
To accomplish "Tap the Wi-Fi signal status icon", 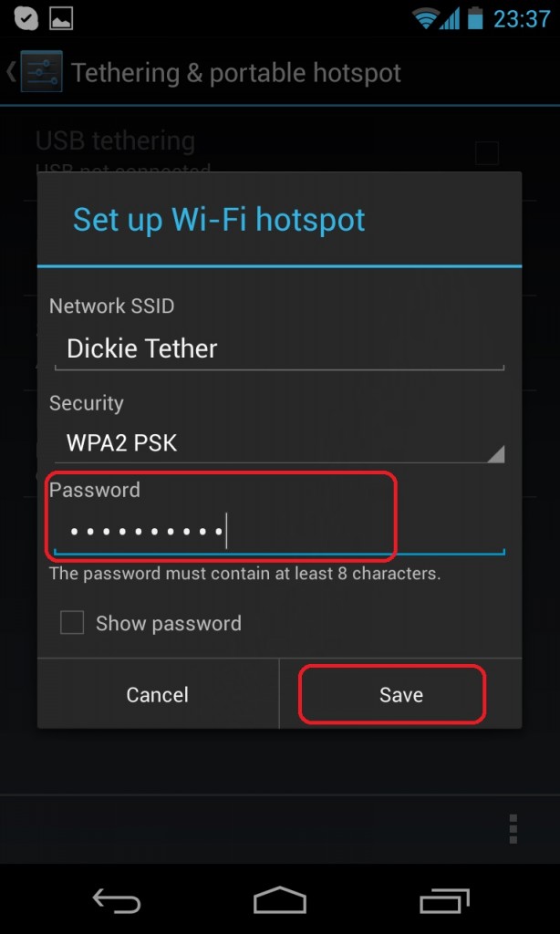I will (x=426, y=19).
